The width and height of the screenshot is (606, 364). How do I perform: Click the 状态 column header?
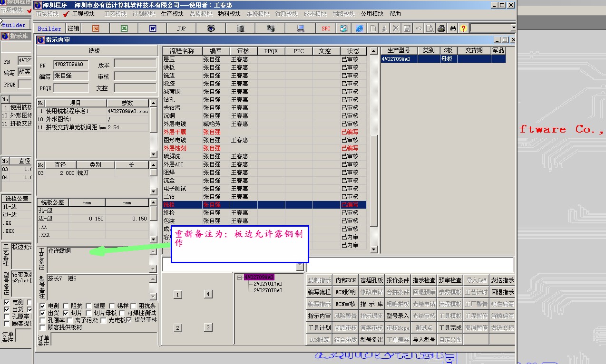tap(353, 51)
